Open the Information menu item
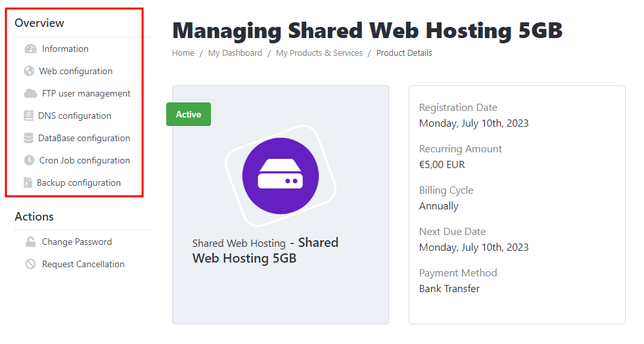Viewport: 644px width, 344px height. (x=65, y=49)
